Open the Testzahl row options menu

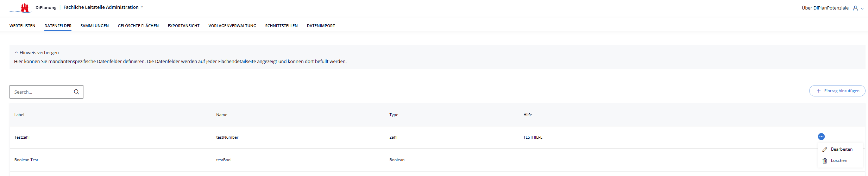click(821, 137)
